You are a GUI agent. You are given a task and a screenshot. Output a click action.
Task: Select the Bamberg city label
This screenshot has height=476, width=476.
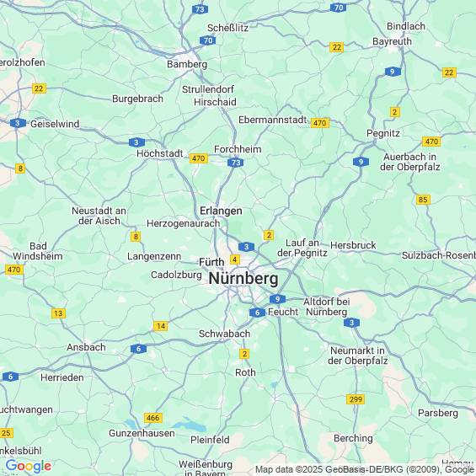[187, 64]
